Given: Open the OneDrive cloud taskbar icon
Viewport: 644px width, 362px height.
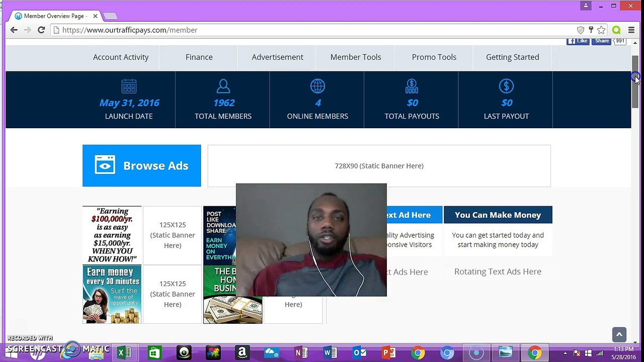Looking at the screenshot, I should [x=272, y=353].
